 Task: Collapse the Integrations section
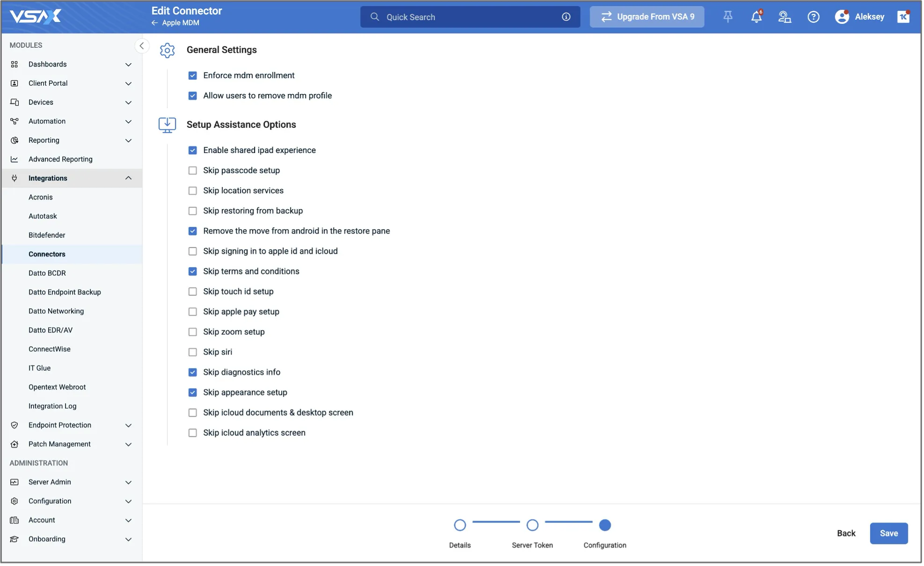128,178
